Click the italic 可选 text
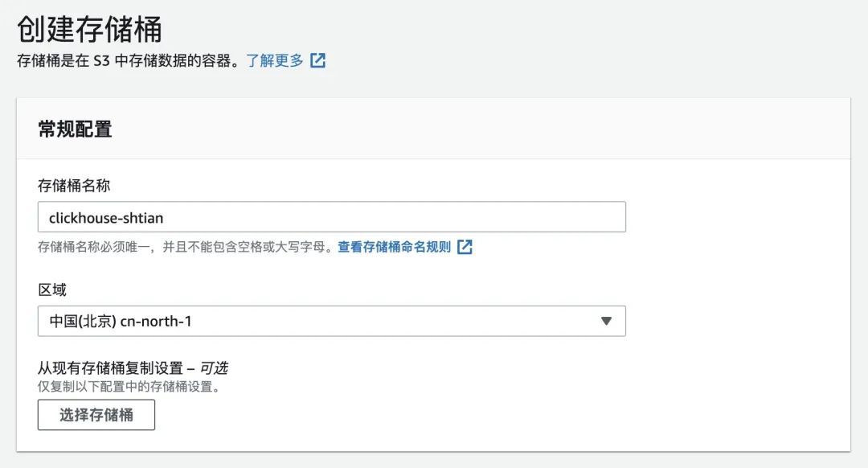This screenshot has width=868, height=468. tap(214, 368)
